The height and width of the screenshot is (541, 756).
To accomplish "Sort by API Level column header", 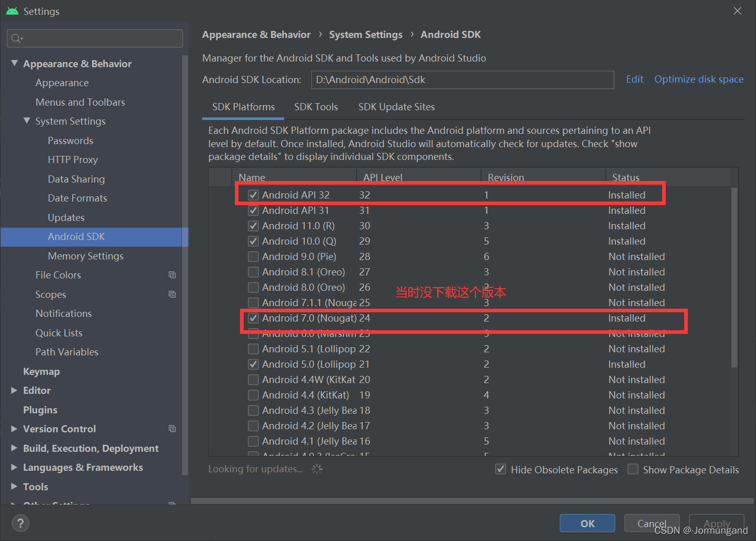I will click(x=419, y=177).
